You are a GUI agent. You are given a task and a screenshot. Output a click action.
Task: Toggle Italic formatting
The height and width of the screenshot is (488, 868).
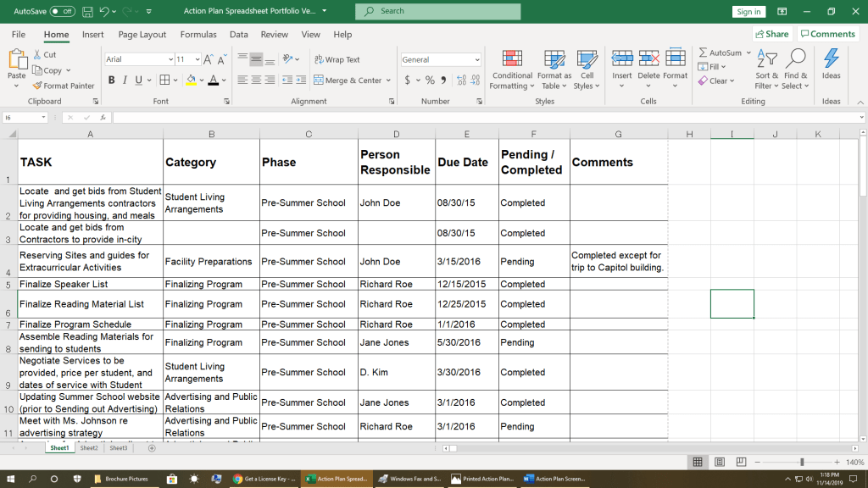(125, 80)
